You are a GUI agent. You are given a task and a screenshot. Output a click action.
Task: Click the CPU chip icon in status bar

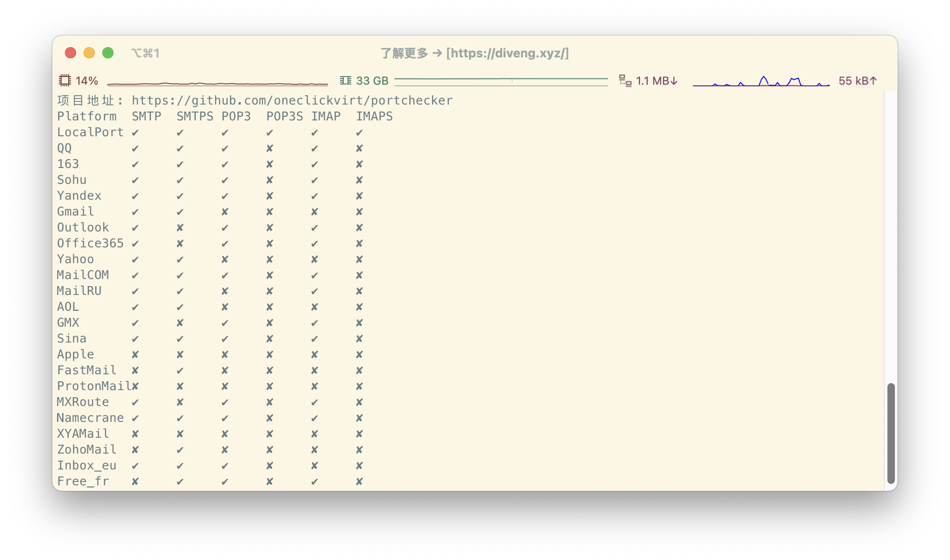[65, 81]
